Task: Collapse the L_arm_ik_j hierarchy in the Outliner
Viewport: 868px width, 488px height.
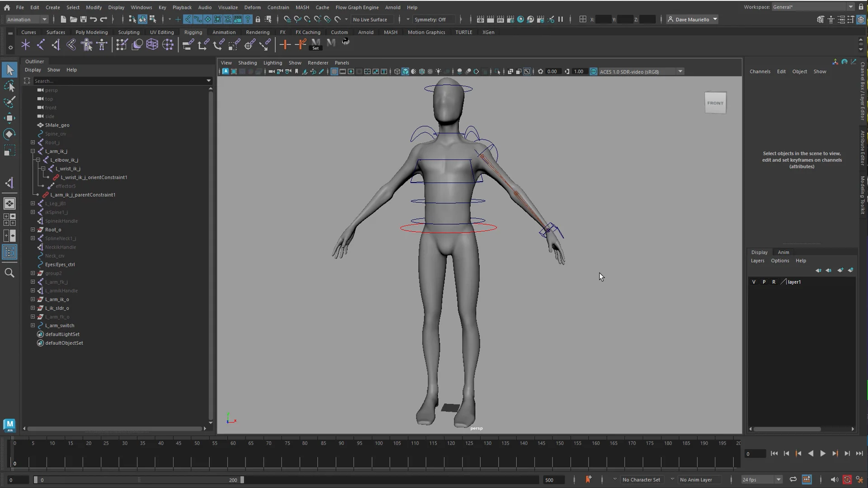Action: pos(33,151)
